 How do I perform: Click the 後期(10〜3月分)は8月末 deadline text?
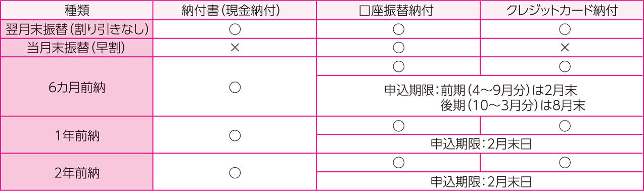click(512, 106)
